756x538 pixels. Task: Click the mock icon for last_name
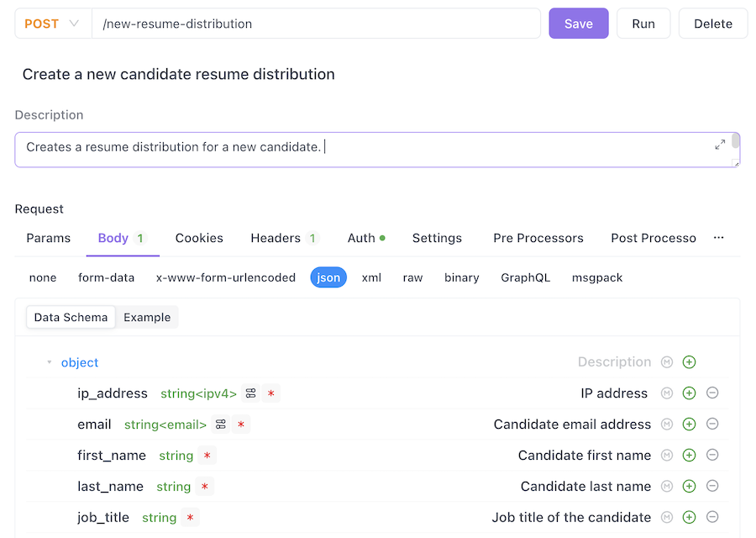tap(667, 487)
